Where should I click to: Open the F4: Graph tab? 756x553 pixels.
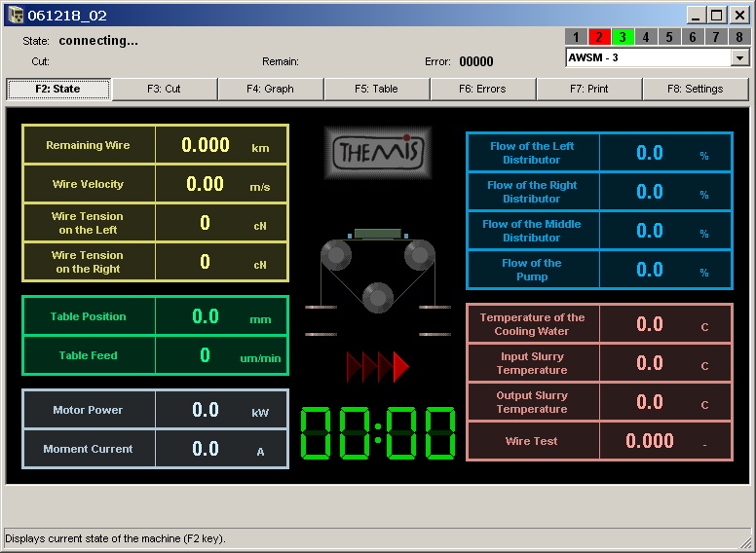[x=270, y=89]
